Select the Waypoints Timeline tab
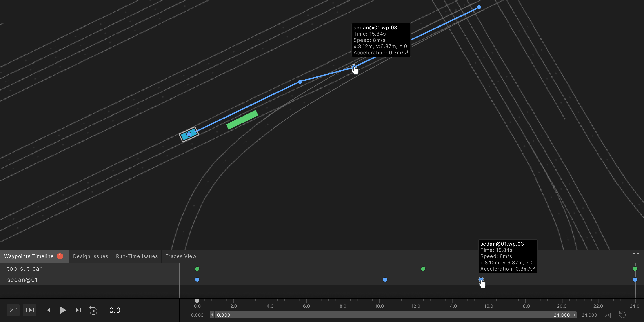 click(x=34, y=256)
